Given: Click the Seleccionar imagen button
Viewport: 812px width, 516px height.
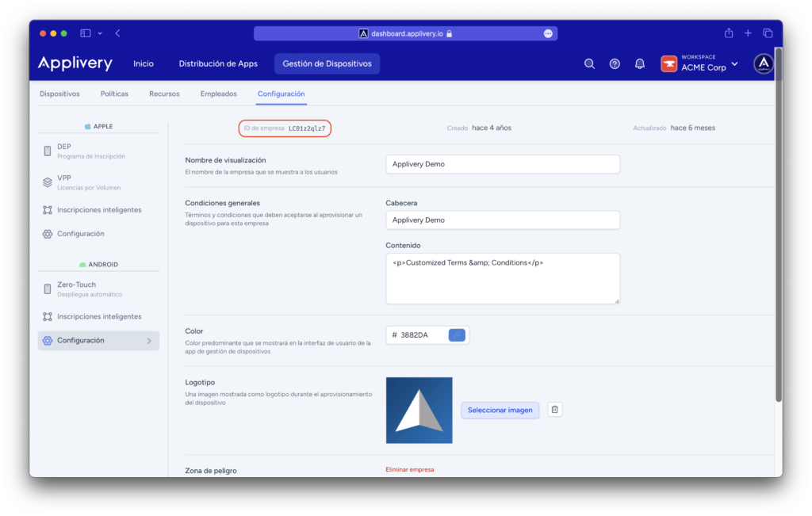Looking at the screenshot, I should click(x=500, y=410).
